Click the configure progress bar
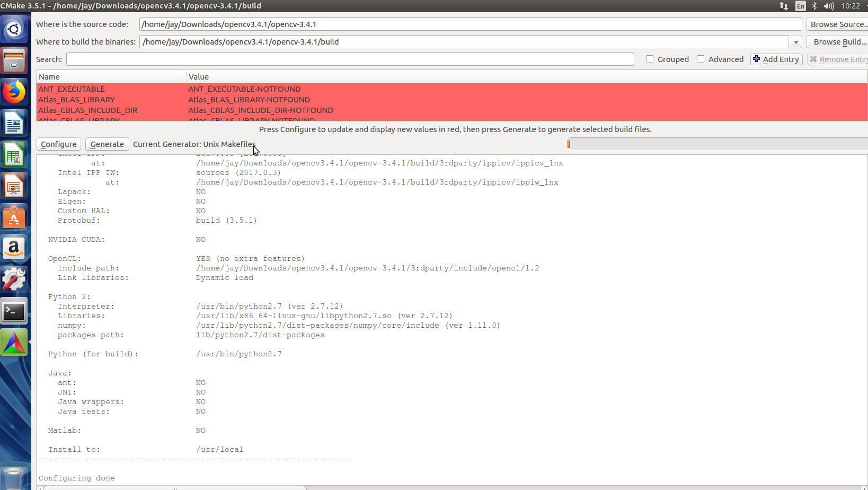 716,144
